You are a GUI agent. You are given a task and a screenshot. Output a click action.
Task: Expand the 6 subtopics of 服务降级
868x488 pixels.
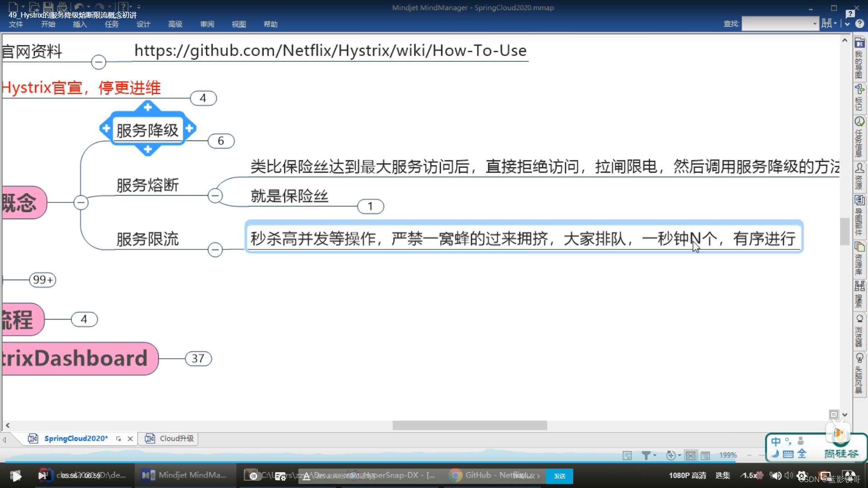pos(221,141)
